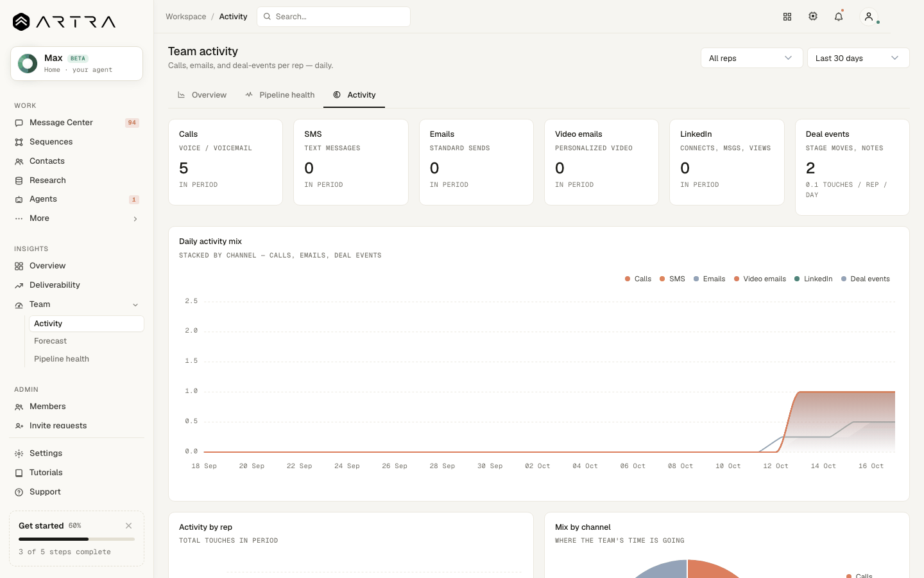
Task: Click the 'Mix by channel' heading
Action: pyautogui.click(x=583, y=527)
